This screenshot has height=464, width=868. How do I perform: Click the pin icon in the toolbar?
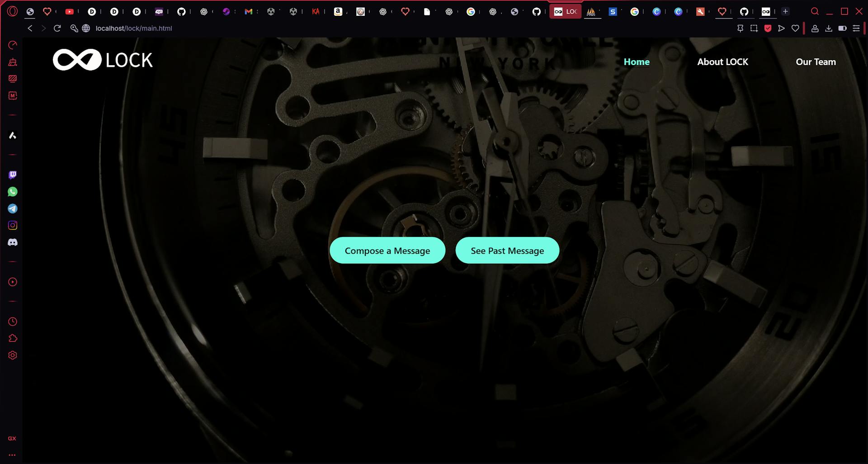(740, 28)
